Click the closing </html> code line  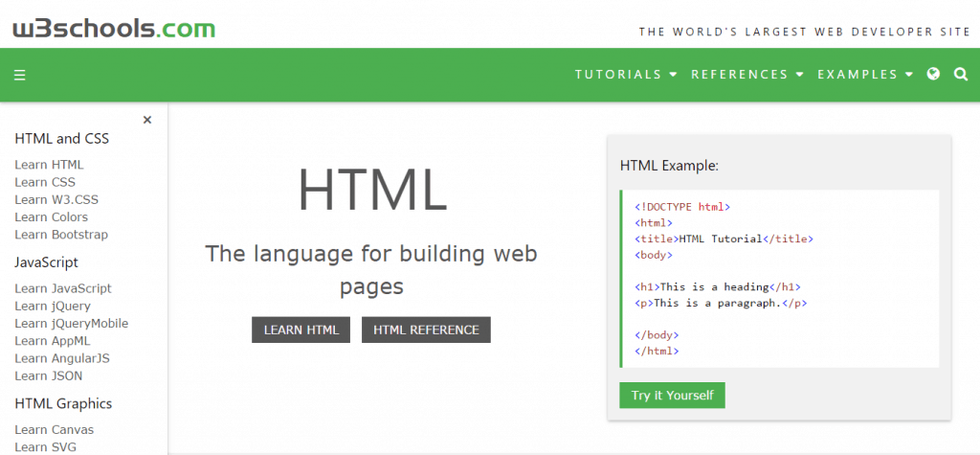pos(657,352)
